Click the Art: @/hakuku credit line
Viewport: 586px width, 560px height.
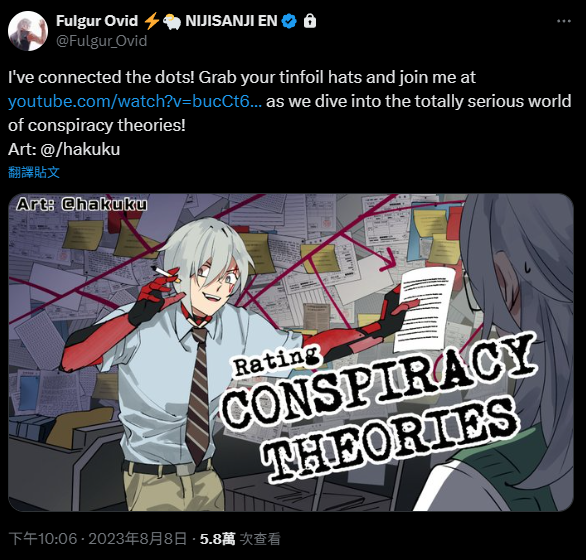point(64,149)
